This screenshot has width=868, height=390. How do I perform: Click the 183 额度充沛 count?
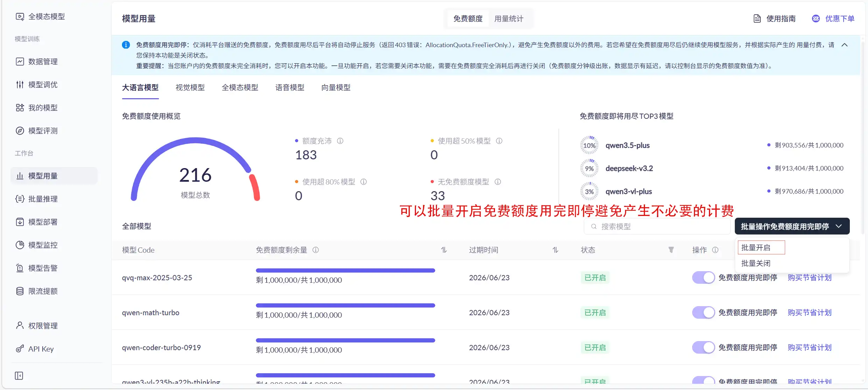click(306, 155)
